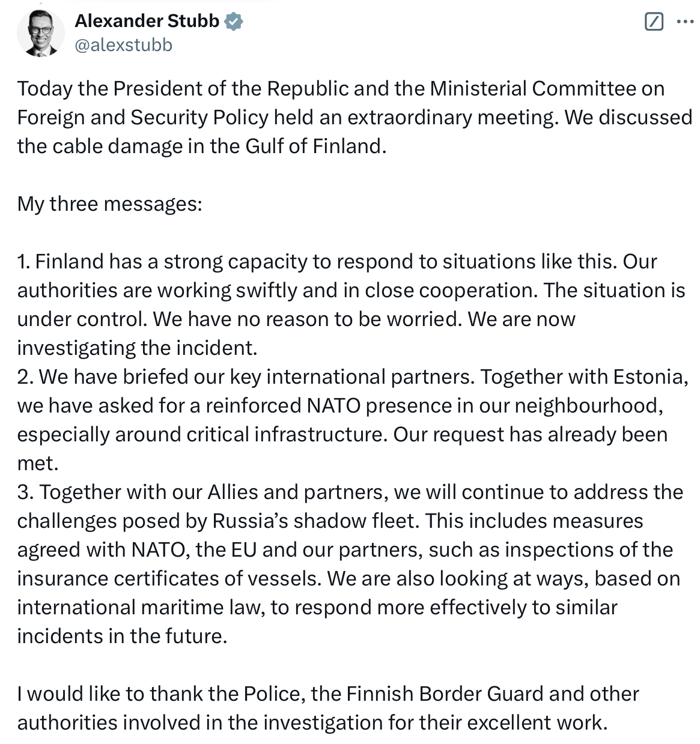Viewport: 700px width, 744px height.
Task: Open Alexander Stubb's profile picture
Action: point(41,33)
